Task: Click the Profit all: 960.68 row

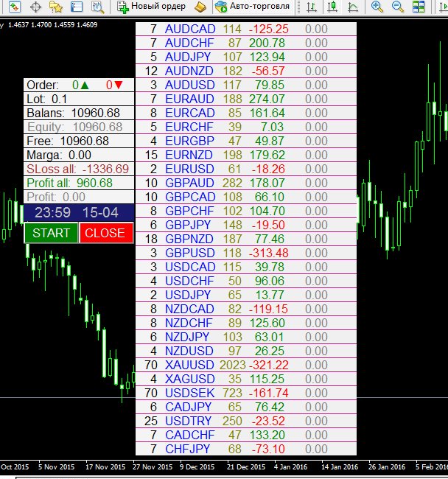Action: tap(79, 183)
